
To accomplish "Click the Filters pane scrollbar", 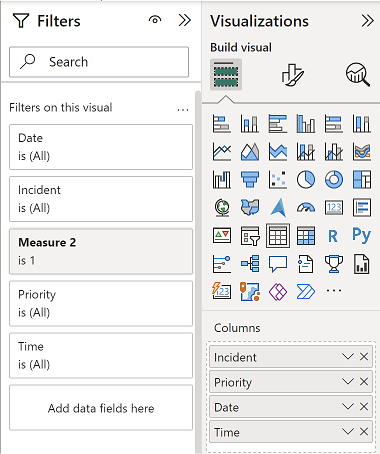I will pyautogui.click(x=198, y=272).
